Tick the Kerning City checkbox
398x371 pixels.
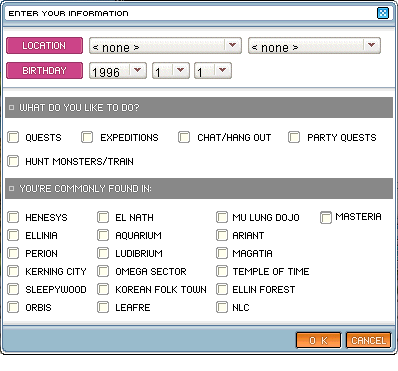(13, 271)
